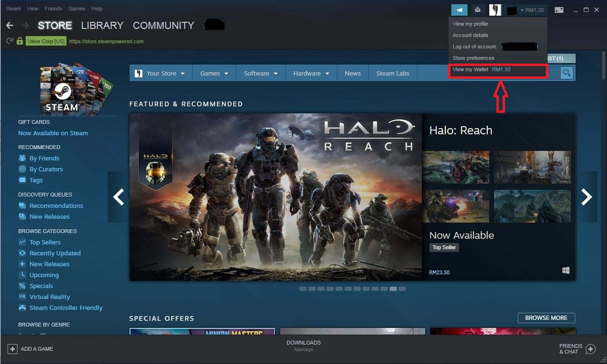Click the Specials percent icon

point(22,286)
